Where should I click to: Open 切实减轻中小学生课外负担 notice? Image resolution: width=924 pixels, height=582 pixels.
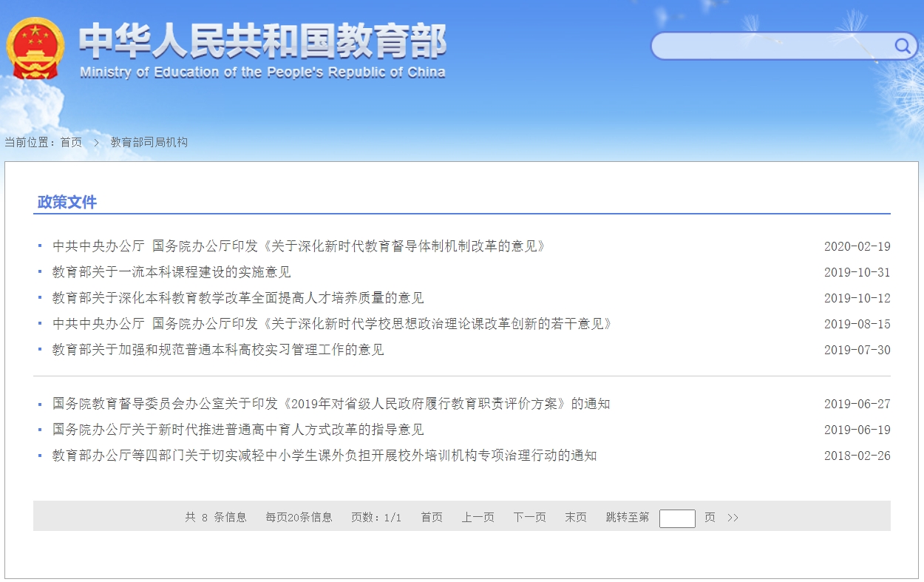point(325,456)
